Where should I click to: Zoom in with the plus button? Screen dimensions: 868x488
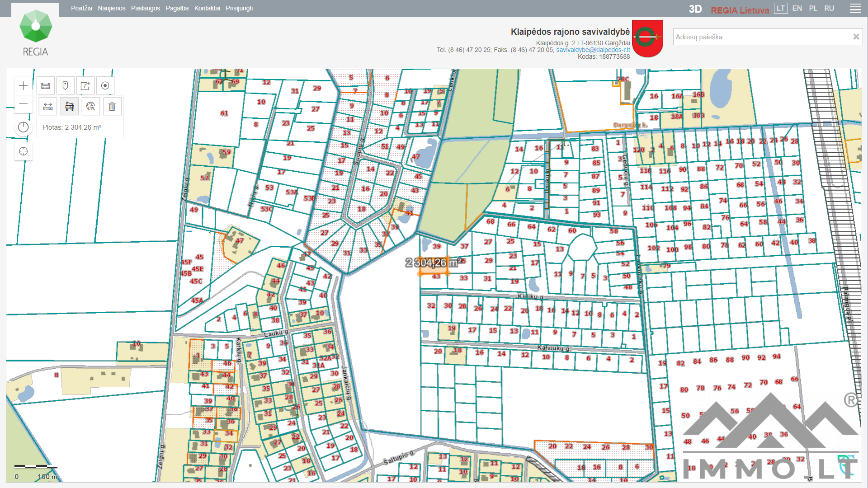pos(24,86)
